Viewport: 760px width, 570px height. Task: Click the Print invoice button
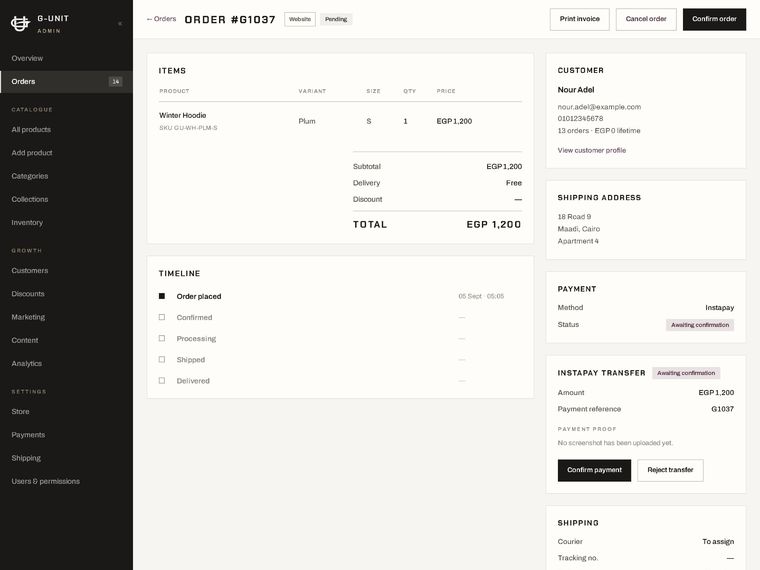[580, 19]
